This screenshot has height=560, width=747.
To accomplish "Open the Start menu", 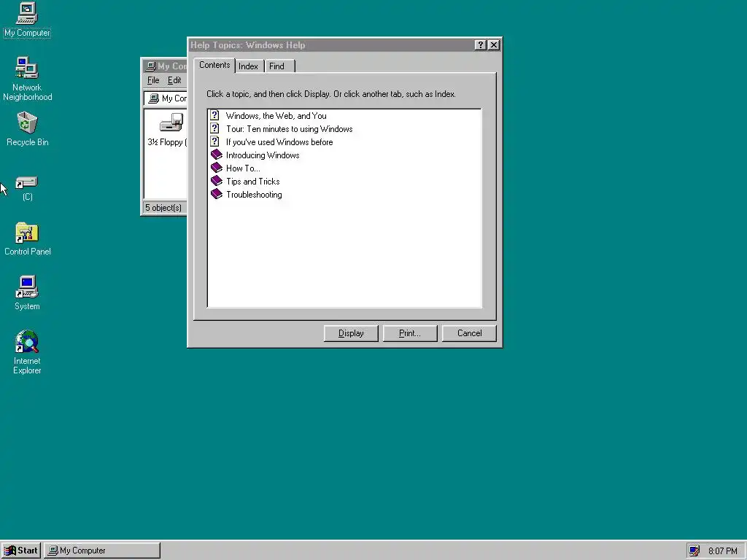I will [21, 551].
